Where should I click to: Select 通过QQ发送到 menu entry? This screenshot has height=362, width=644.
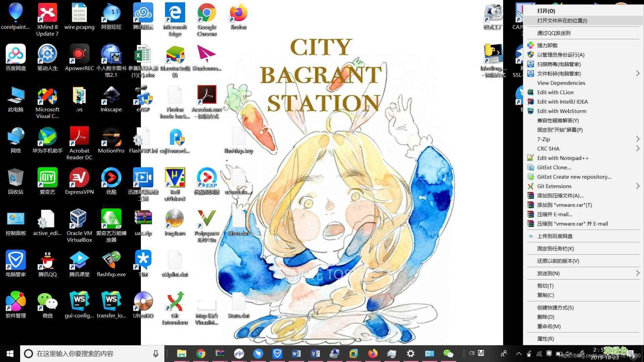click(x=583, y=33)
